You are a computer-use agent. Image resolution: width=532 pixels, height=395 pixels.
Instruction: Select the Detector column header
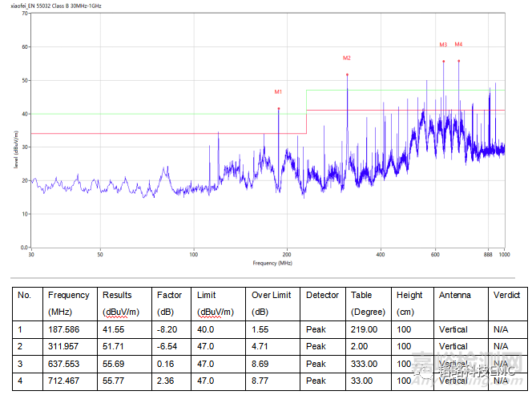click(322, 296)
